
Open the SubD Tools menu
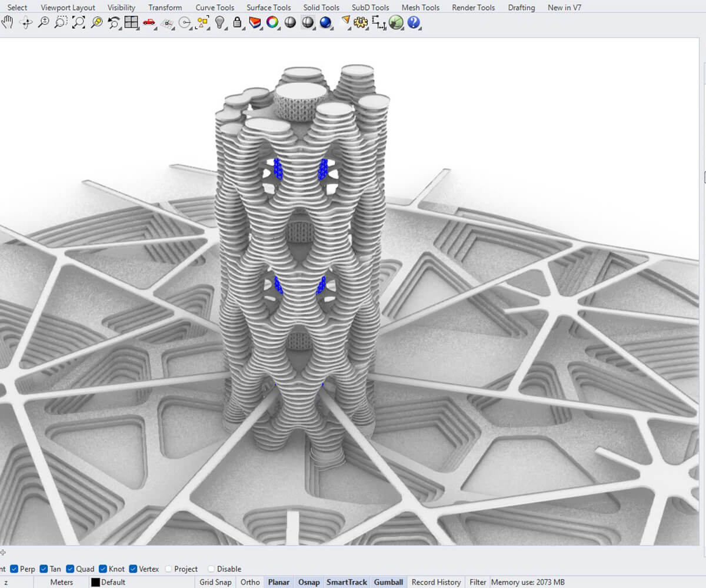point(369,7)
